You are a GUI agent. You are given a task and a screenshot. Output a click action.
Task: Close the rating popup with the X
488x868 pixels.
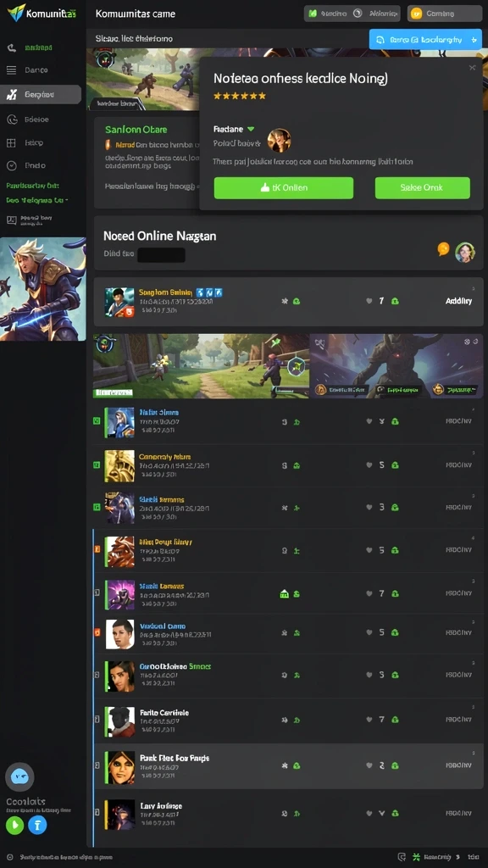(472, 68)
